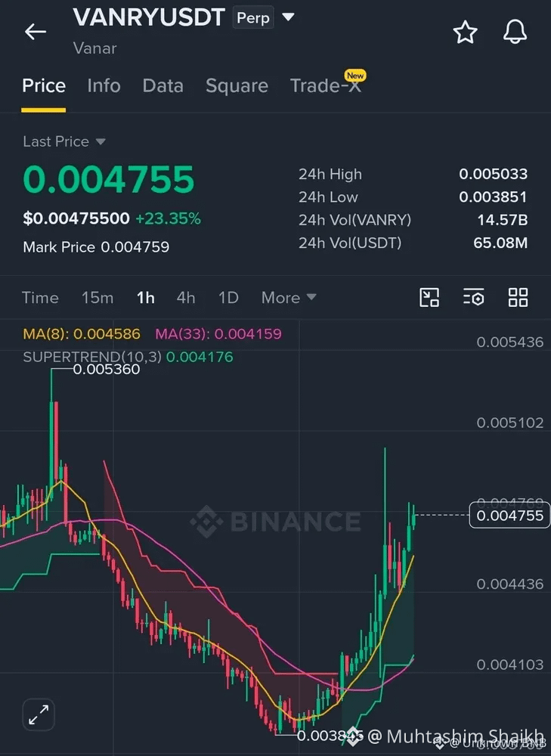Image resolution: width=551 pixels, height=756 pixels.
Task: Switch to the Info tab
Action: point(104,86)
